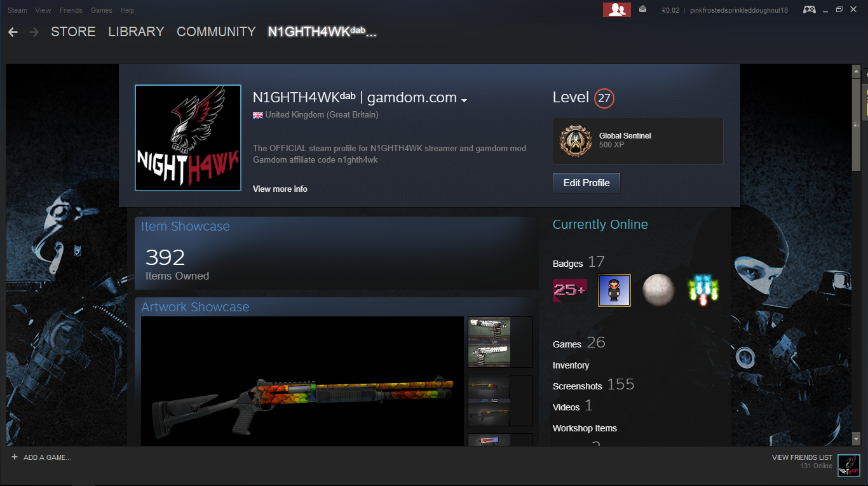
Task: Open the pixel character badge
Action: tap(614, 290)
